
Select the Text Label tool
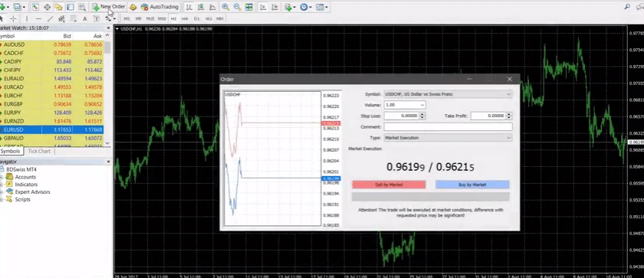click(x=96, y=18)
